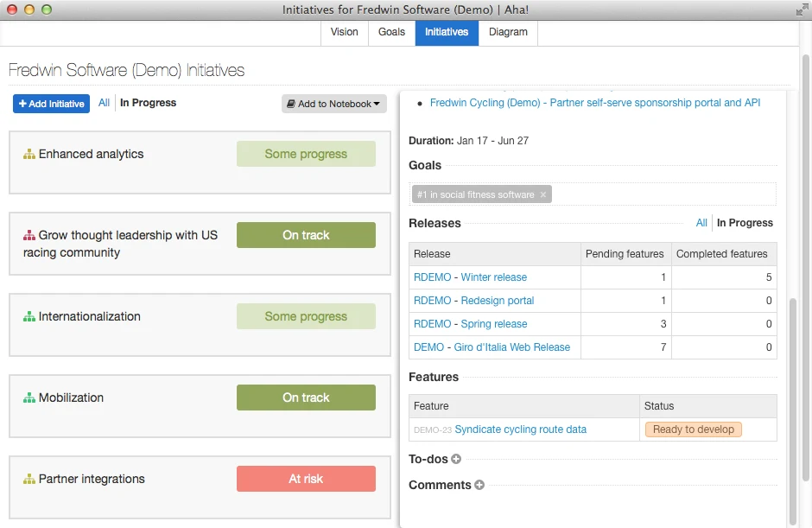Click pending features value 7 for Giro d'Italia
Viewport: 812px width, 528px height.
(x=663, y=347)
